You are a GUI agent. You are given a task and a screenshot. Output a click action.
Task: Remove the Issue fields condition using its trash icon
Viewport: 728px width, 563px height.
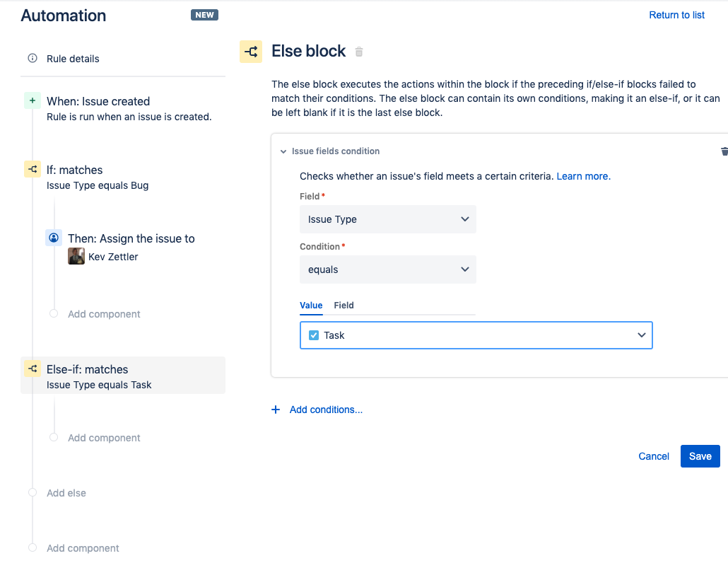[723, 151]
